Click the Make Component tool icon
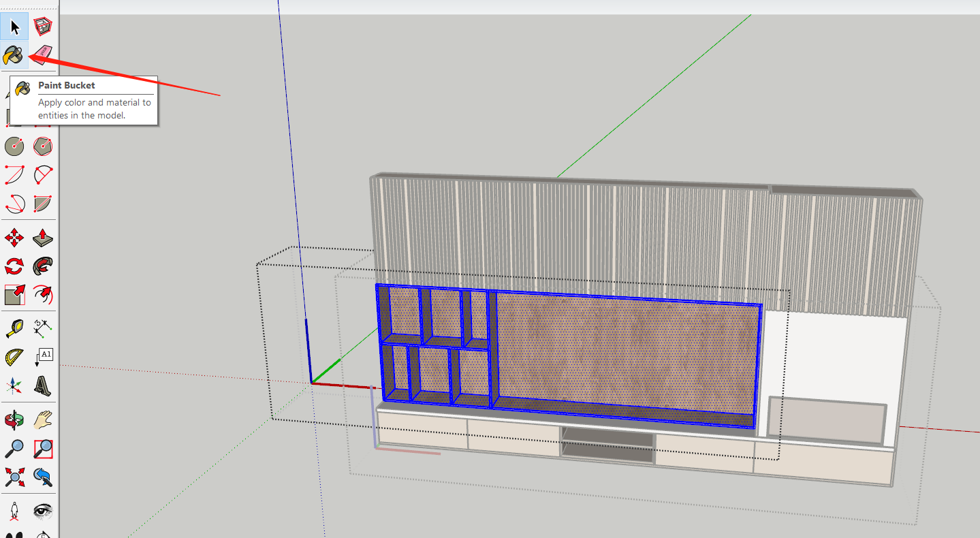980x538 pixels. pos(43,27)
